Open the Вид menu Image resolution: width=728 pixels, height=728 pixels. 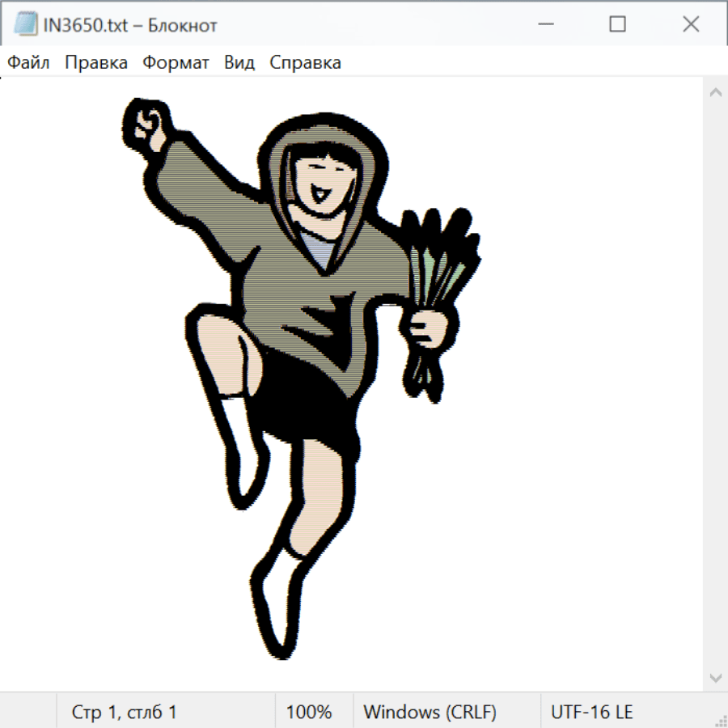(x=239, y=63)
